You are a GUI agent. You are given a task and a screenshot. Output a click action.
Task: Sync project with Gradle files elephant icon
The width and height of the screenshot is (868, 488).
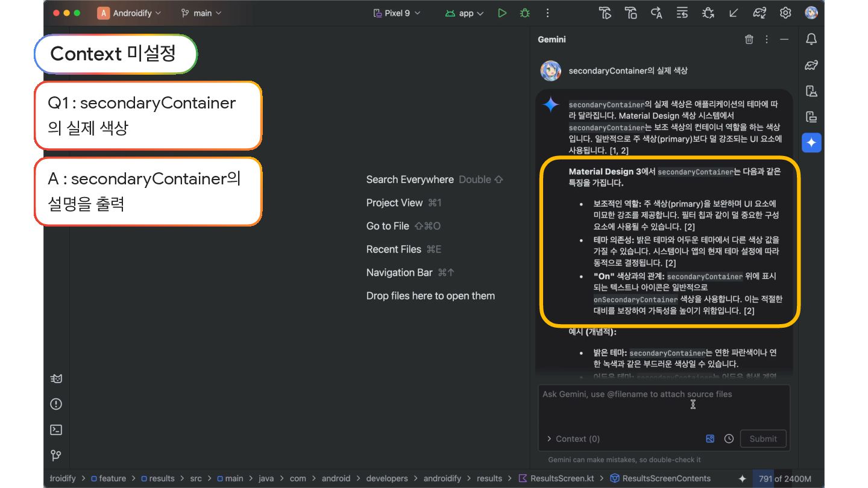(x=759, y=13)
